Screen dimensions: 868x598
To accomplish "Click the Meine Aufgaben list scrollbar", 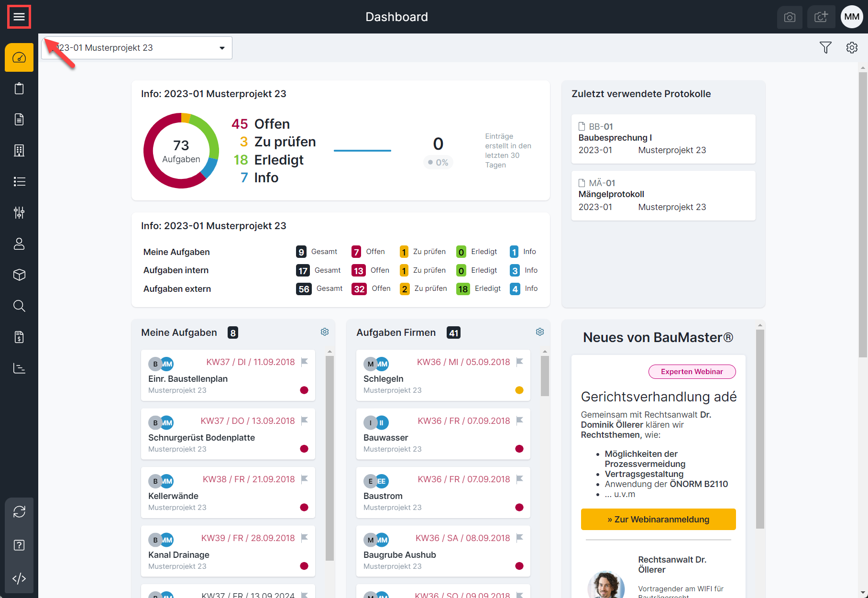I will [330, 458].
